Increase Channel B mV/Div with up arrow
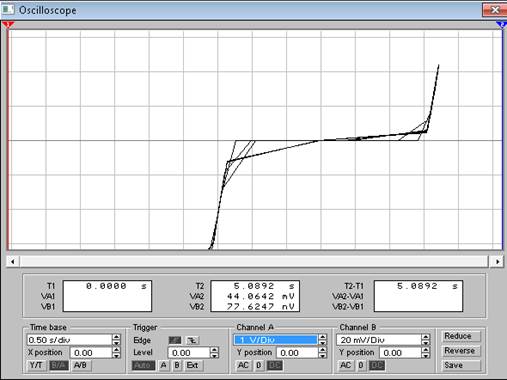The height and width of the screenshot is (380, 507). click(x=426, y=337)
